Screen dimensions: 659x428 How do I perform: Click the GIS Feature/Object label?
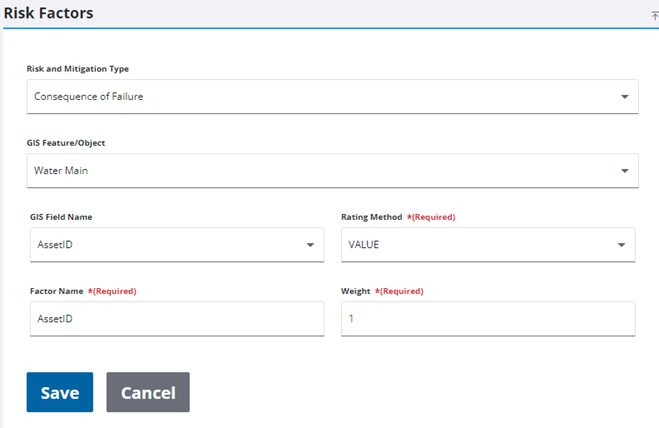tap(66, 143)
